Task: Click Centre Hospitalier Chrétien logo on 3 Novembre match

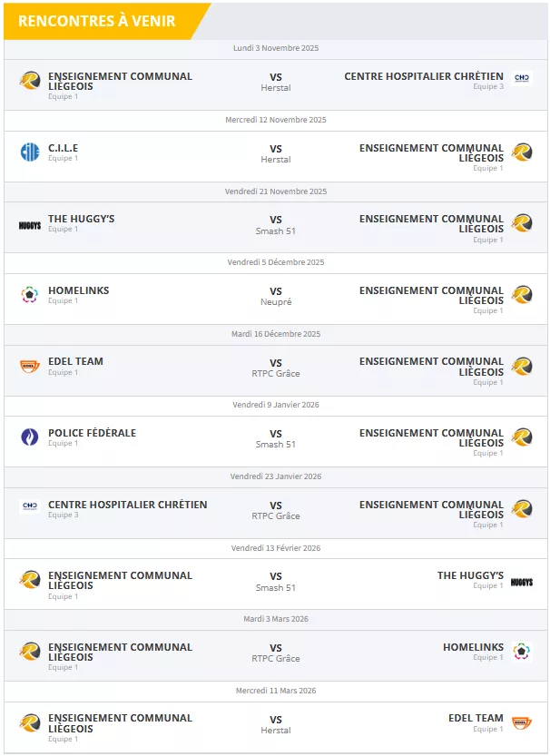Action: coord(522,79)
